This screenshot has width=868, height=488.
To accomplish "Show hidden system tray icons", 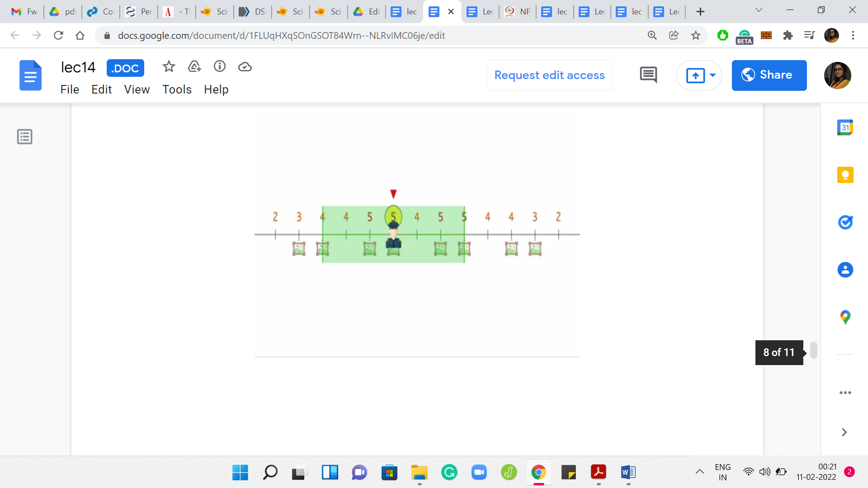I will (699, 472).
